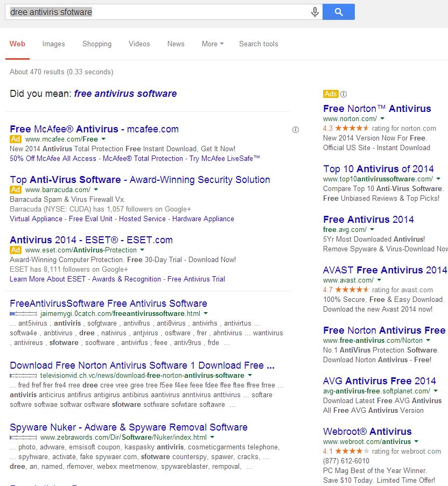The width and height of the screenshot is (448, 486).
Task: Click the yellow Ads label in sidebar
Action: coord(331,94)
